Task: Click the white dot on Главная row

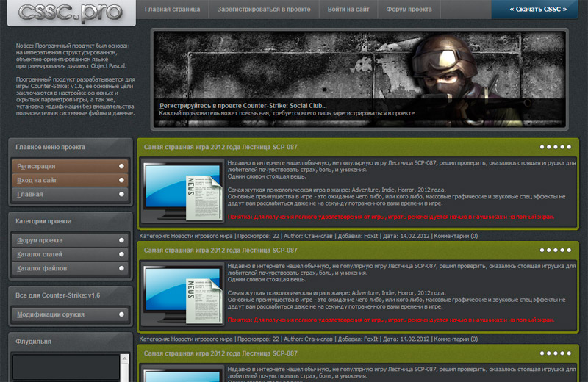Action: 121,194
